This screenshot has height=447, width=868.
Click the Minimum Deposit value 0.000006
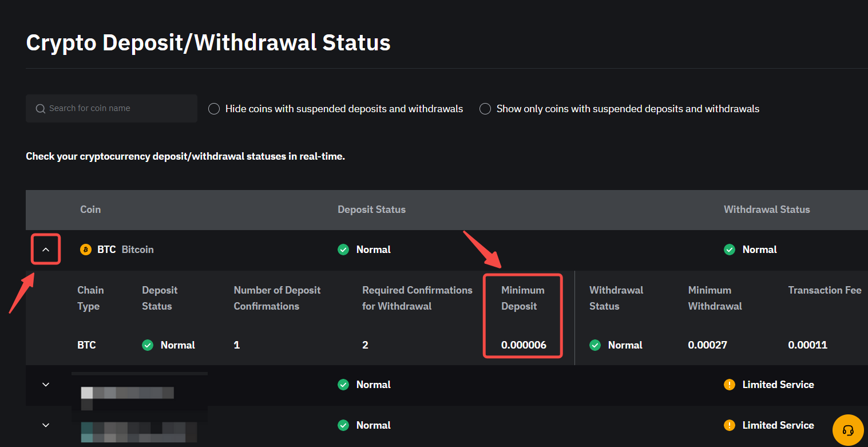pos(524,345)
